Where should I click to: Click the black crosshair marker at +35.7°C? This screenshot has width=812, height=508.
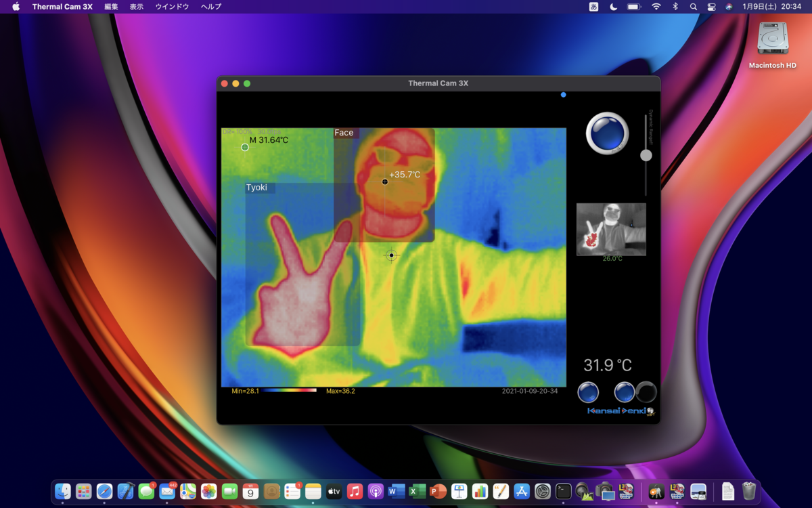click(x=385, y=182)
